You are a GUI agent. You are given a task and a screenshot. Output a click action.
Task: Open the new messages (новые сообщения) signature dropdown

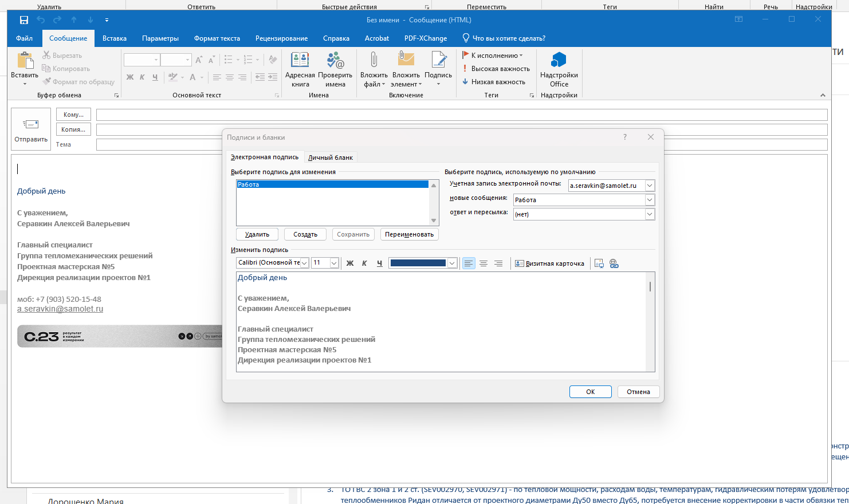(x=650, y=200)
